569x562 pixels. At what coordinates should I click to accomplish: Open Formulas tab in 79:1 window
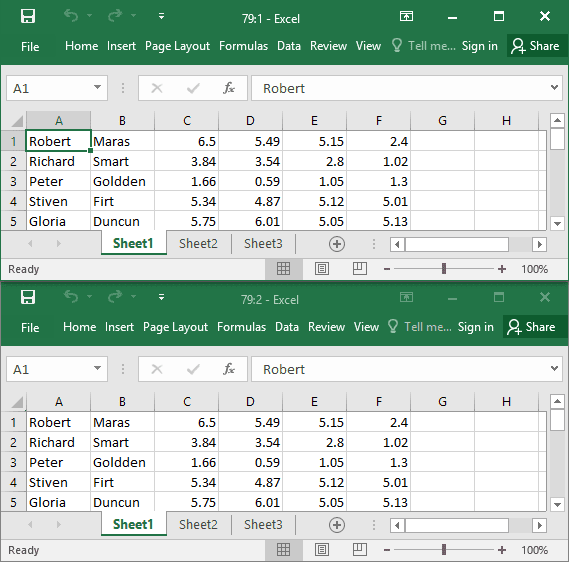(243, 46)
